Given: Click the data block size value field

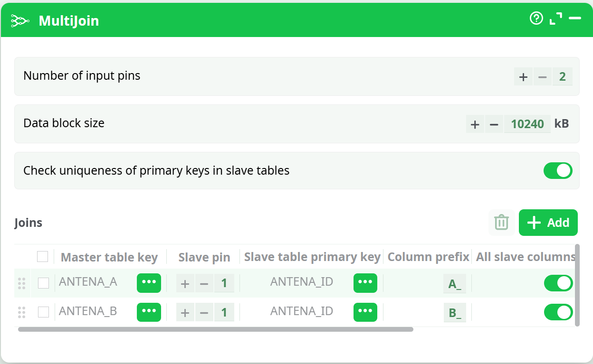Looking at the screenshot, I should [527, 124].
